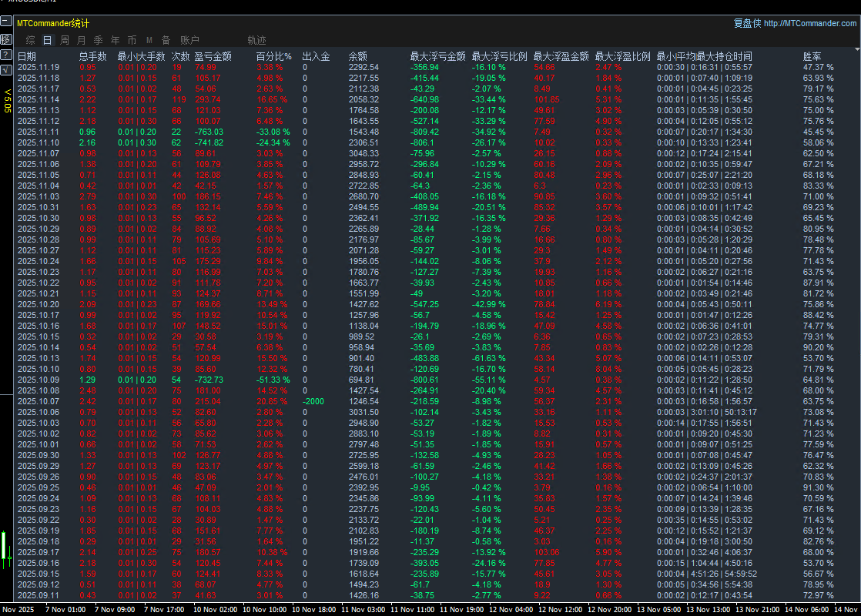Click the 10 Nov 02:00 time axis label

pyautogui.click(x=216, y=609)
